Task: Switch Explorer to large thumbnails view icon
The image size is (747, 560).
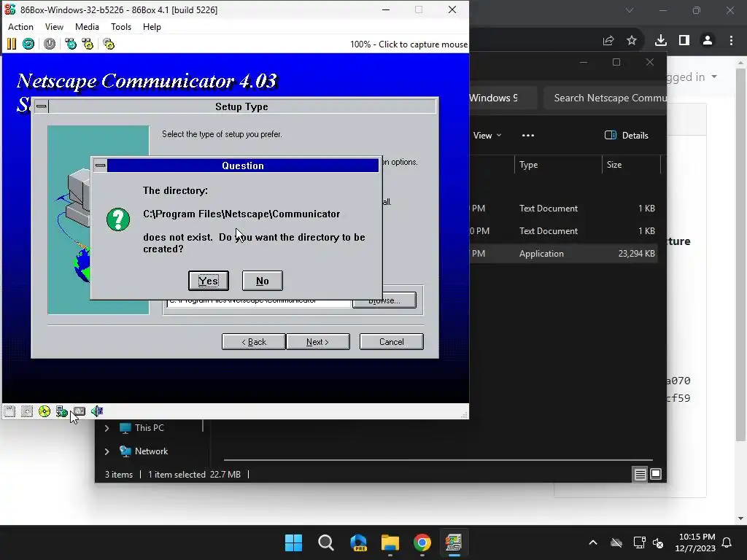Action: tap(656, 474)
